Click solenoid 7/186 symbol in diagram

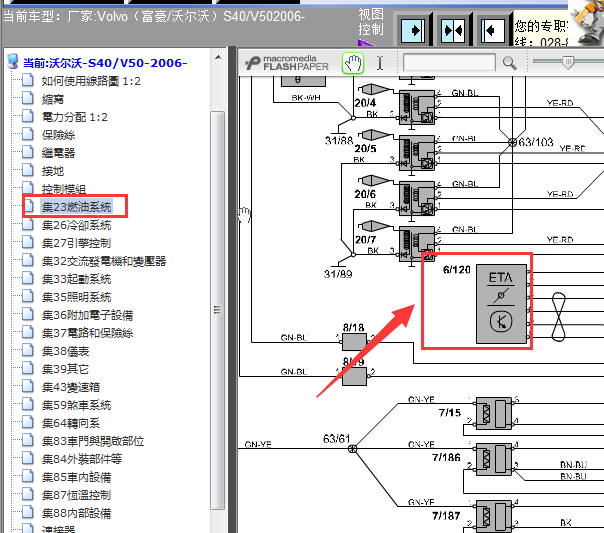(x=494, y=459)
